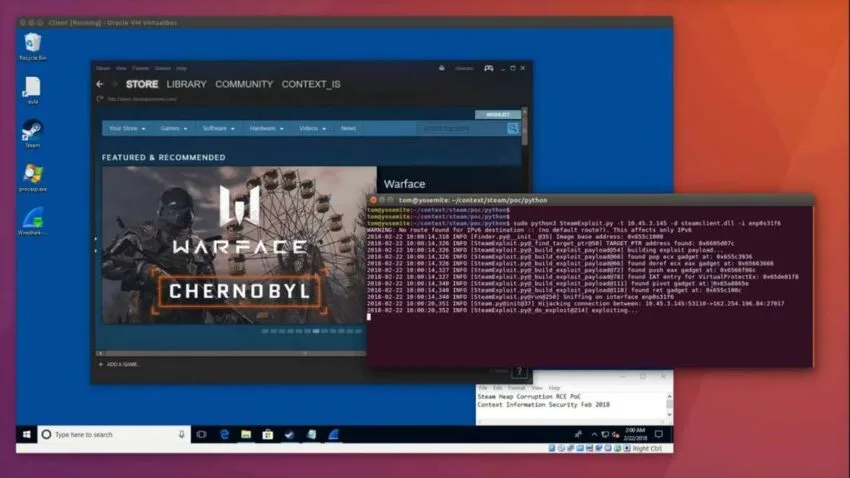
Task: Switch to STORE tab
Action: pos(142,84)
